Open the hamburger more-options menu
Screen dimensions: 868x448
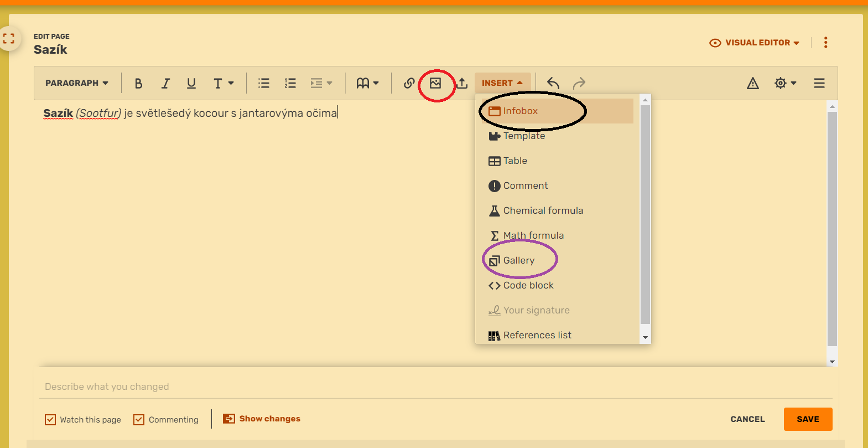[x=819, y=83]
